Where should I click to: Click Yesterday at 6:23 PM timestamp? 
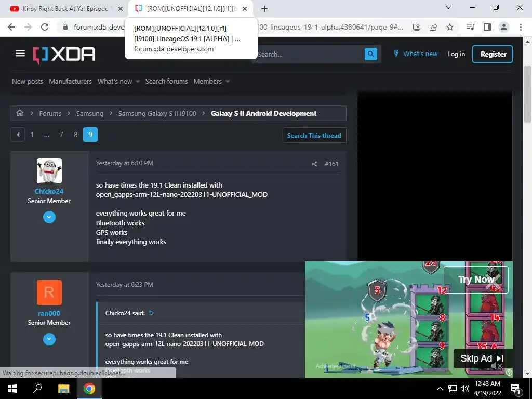[125, 284]
